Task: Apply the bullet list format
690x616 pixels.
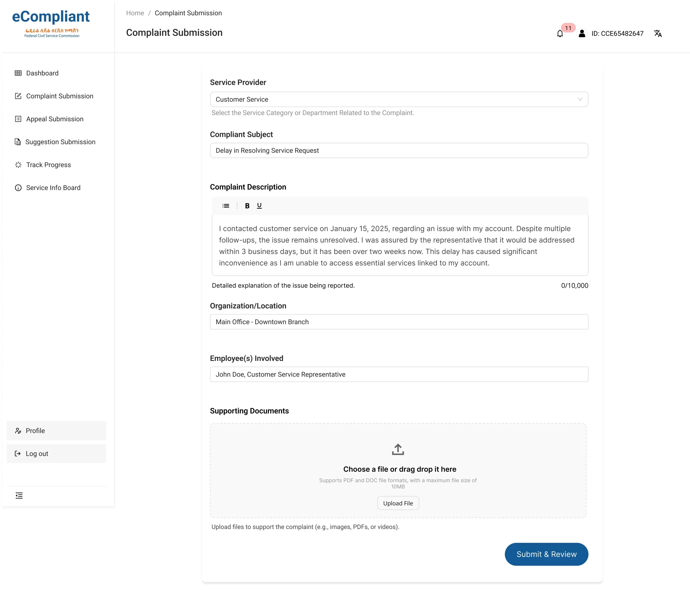Action: (x=226, y=206)
